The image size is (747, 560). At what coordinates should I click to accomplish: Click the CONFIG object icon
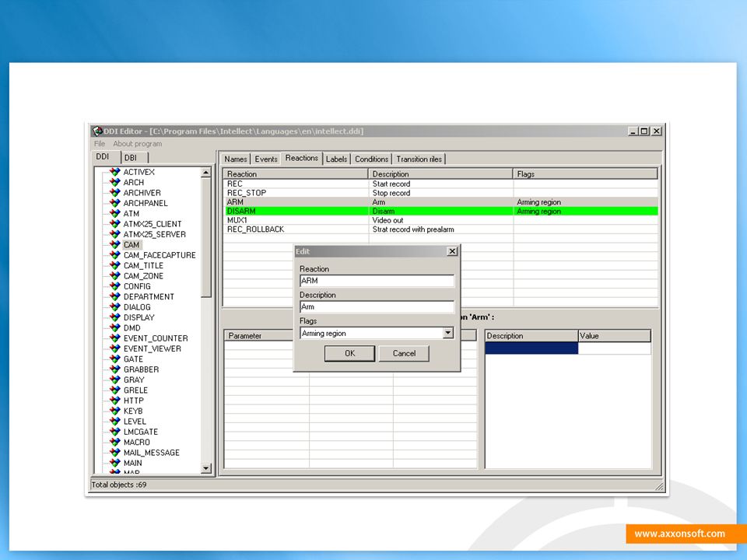[115, 286]
